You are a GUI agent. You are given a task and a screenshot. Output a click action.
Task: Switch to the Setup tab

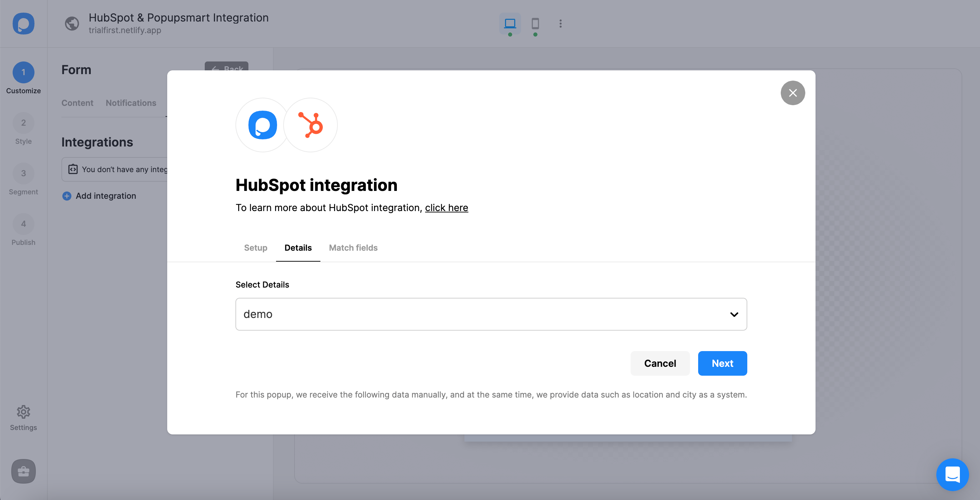(x=256, y=248)
